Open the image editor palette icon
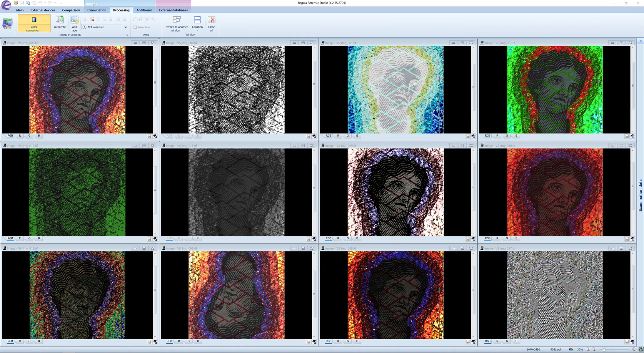The height and width of the screenshot is (353, 644). click(x=8, y=23)
